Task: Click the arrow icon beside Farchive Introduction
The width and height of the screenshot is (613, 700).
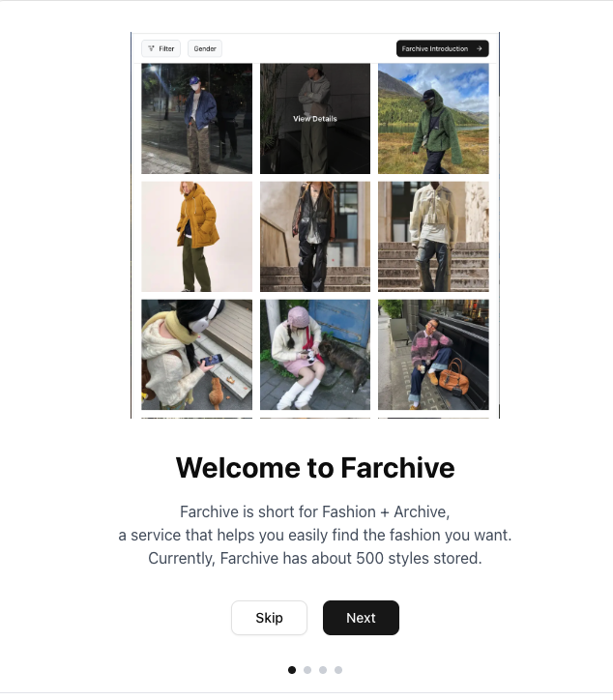Action: point(479,48)
